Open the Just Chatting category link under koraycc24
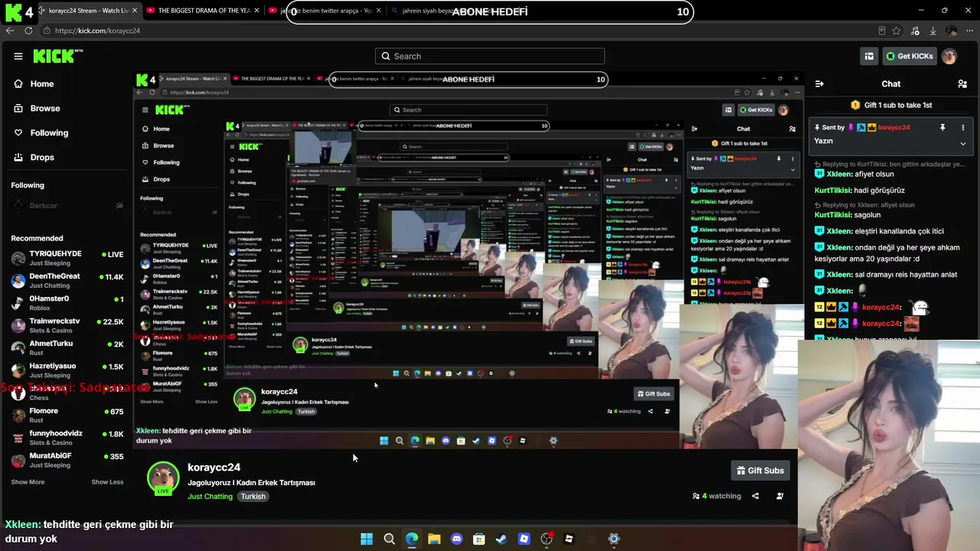Viewport: 980px width, 551px height. click(x=210, y=497)
